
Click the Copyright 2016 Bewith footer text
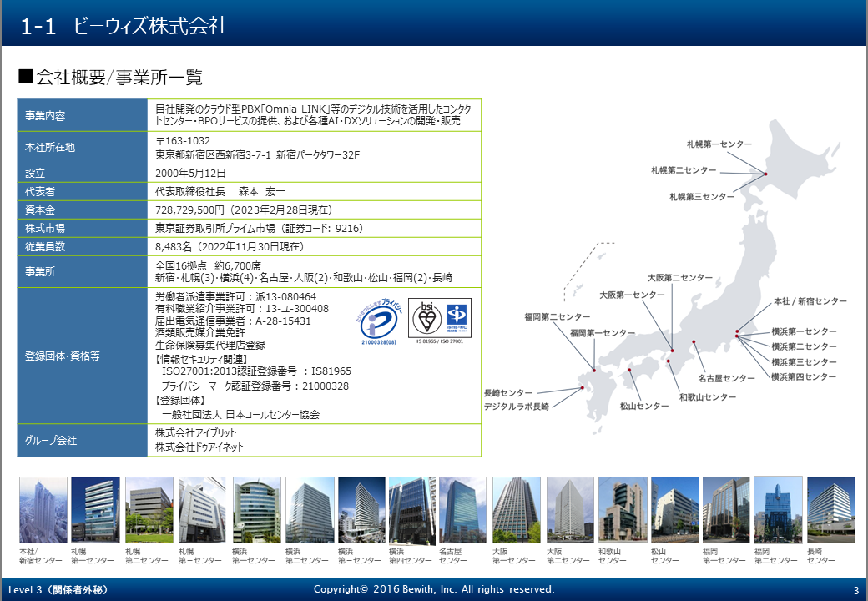[x=434, y=589]
